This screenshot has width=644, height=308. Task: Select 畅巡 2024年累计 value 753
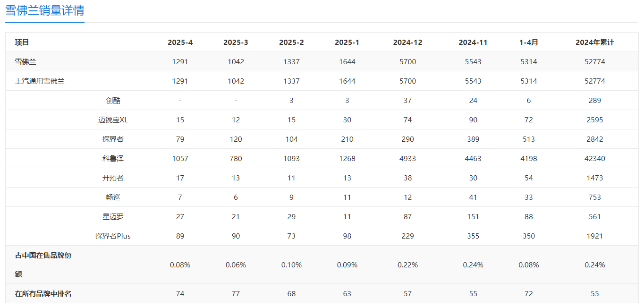coord(595,197)
